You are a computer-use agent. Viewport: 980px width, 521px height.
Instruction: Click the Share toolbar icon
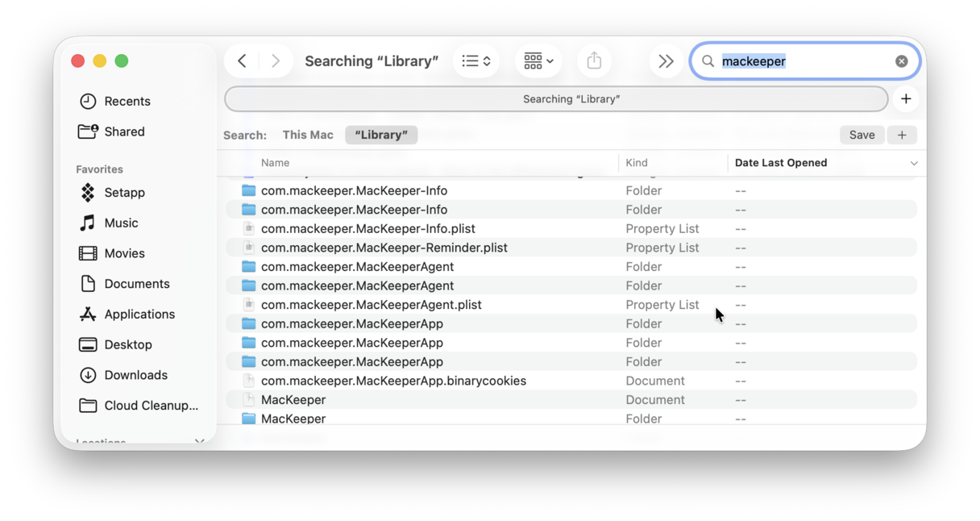[x=594, y=61]
